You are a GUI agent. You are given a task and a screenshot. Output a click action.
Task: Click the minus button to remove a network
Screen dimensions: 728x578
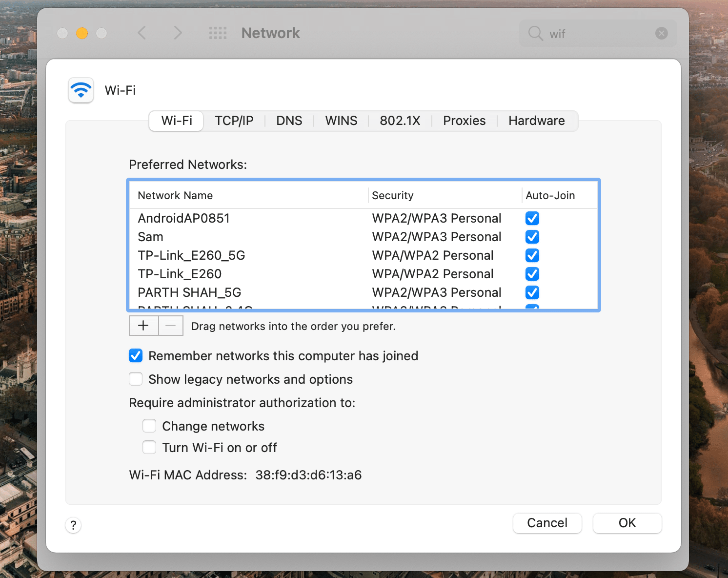[x=171, y=326]
